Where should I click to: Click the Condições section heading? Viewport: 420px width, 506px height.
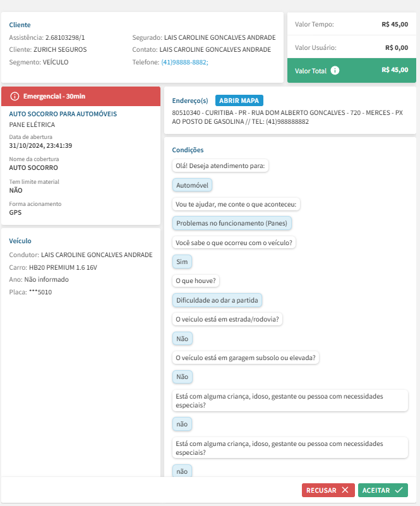click(188, 150)
